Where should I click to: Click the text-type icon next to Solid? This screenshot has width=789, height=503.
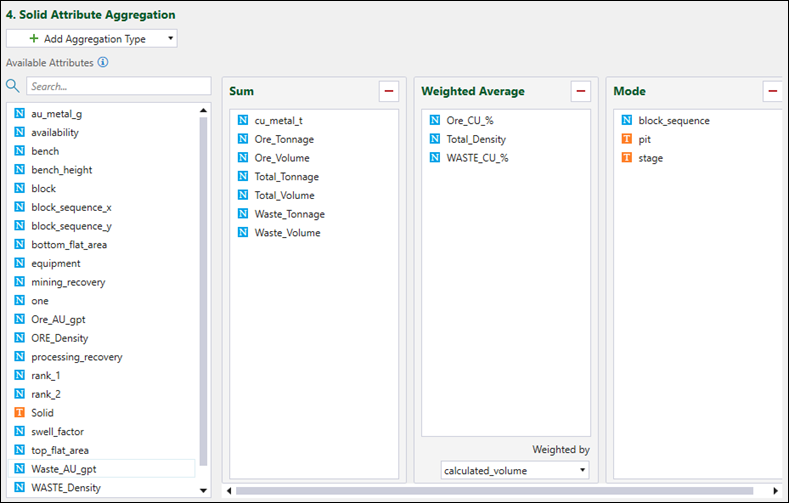coord(19,412)
